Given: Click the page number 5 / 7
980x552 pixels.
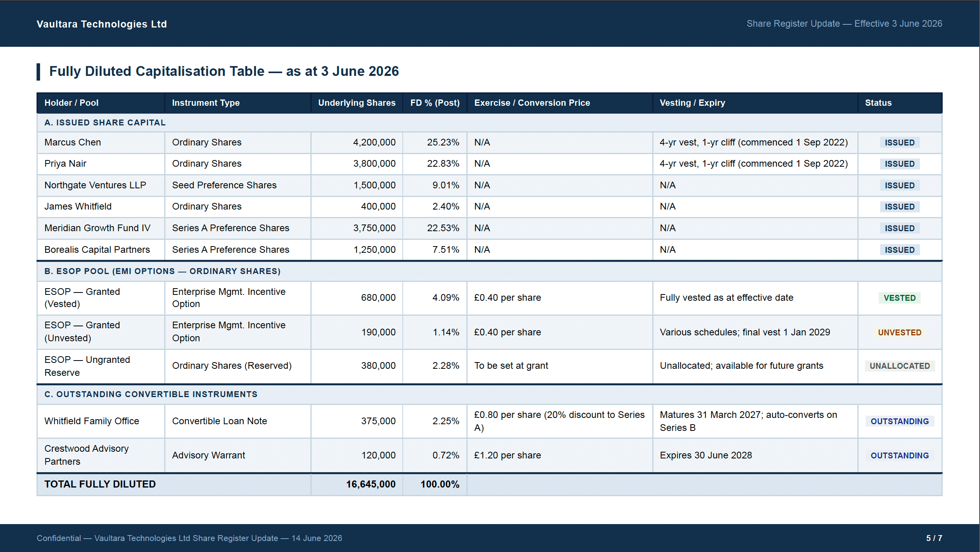Looking at the screenshot, I should tap(934, 538).
